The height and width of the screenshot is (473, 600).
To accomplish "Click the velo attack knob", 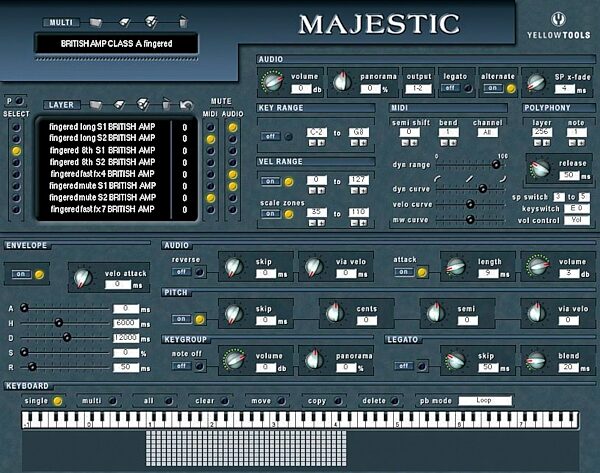I will (x=83, y=277).
